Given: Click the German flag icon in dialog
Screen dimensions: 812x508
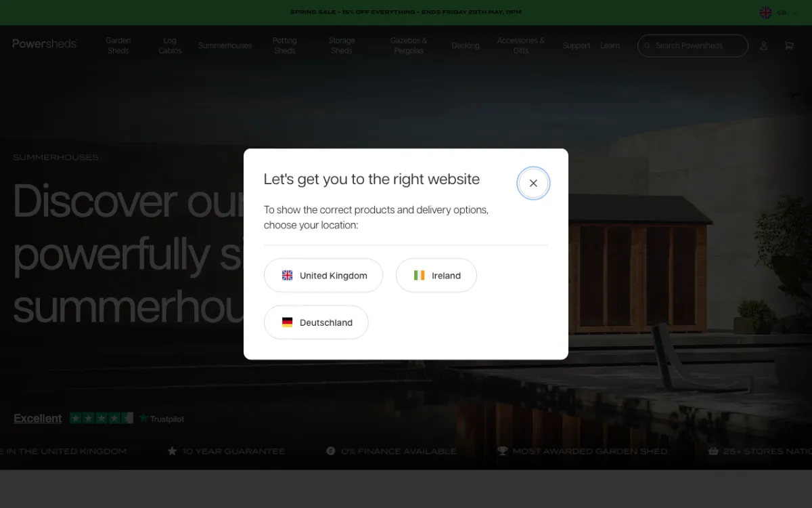Looking at the screenshot, I should (287, 322).
